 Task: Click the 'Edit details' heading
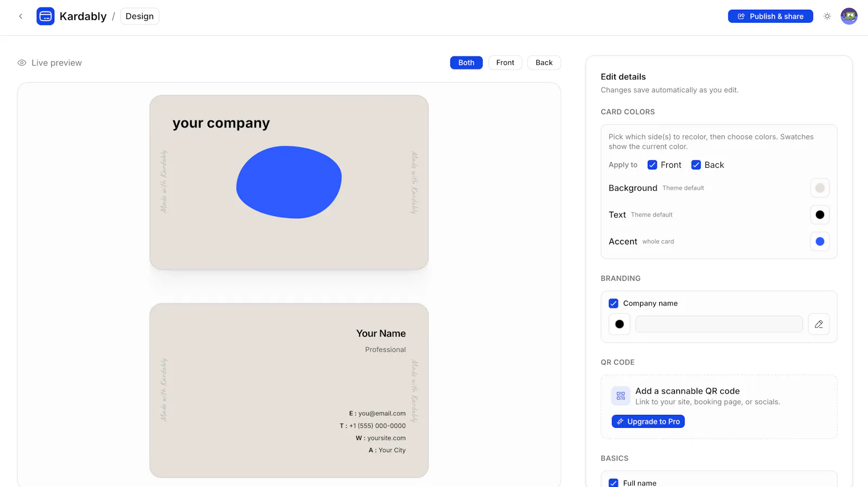pyautogui.click(x=623, y=77)
